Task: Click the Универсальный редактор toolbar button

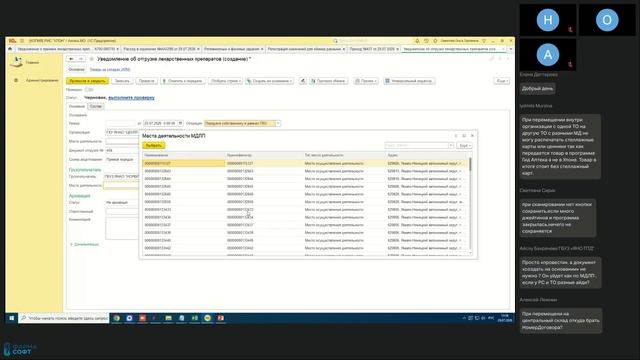Action: [409, 81]
